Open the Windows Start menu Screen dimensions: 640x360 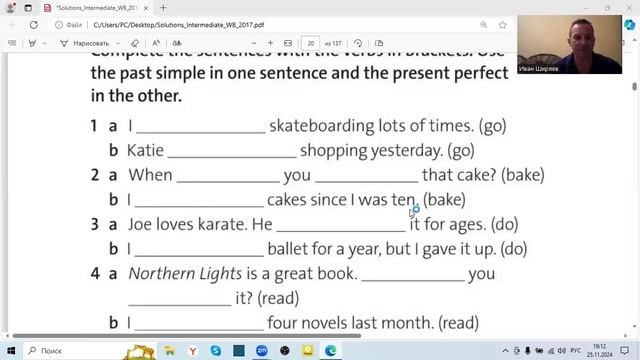click(11, 351)
